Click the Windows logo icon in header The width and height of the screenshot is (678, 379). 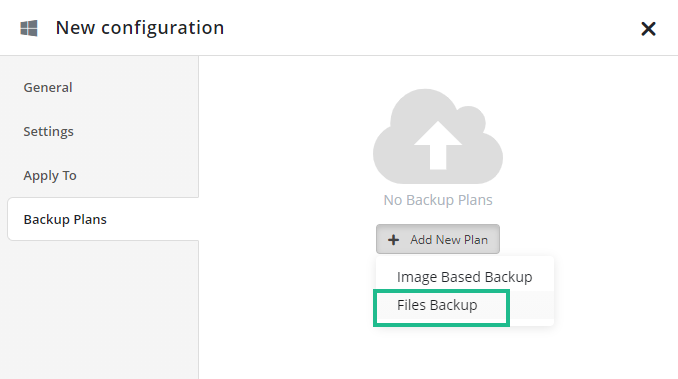[29, 28]
